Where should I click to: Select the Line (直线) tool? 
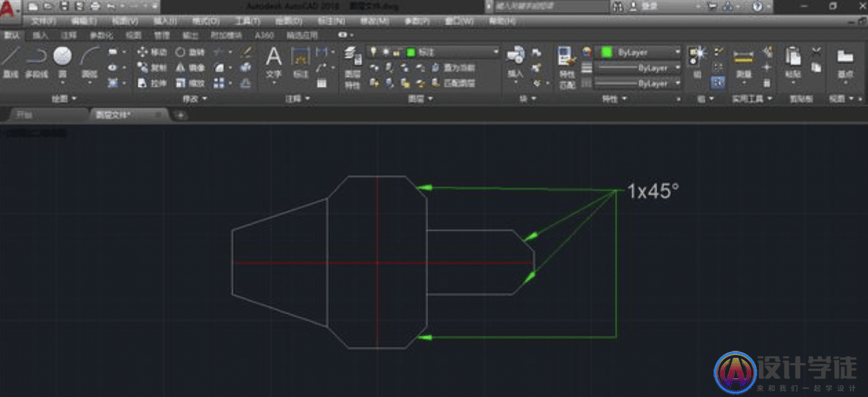click(x=10, y=62)
